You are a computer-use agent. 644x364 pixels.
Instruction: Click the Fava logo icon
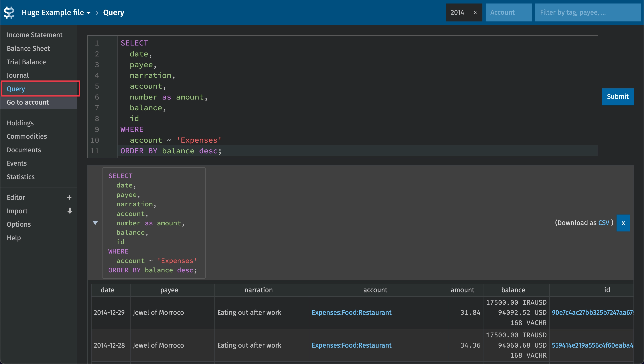[x=9, y=12]
